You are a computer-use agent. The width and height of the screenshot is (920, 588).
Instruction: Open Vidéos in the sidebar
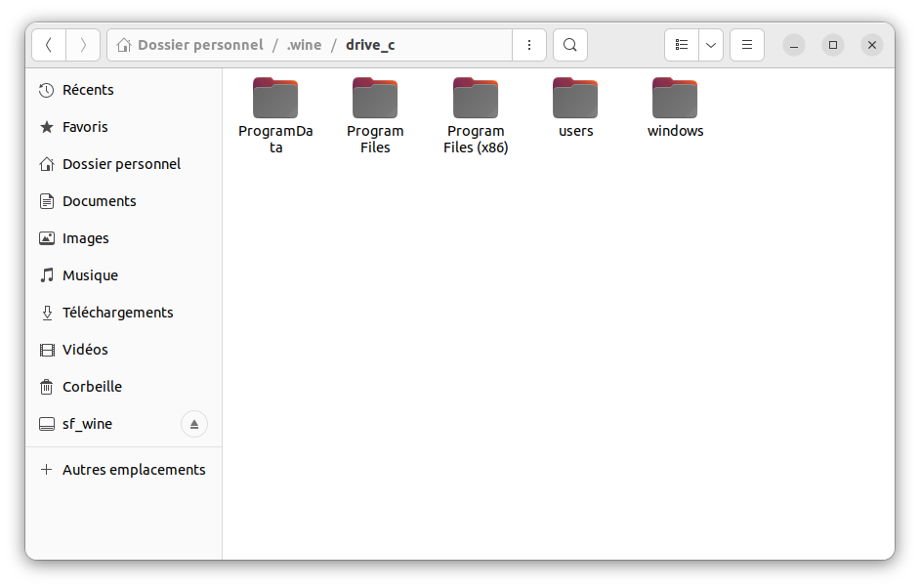[123, 350]
